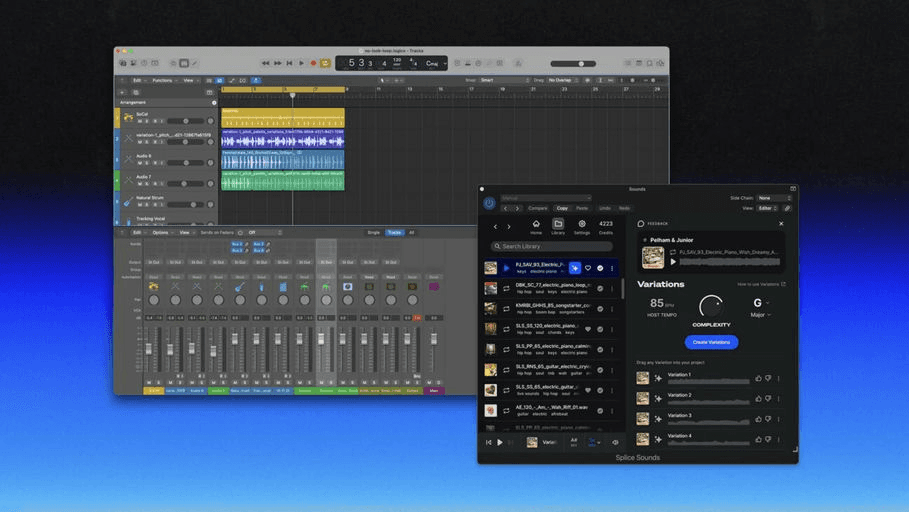909x512 pixels.
Task: Thumbs up Variation 1
Action: (x=757, y=378)
